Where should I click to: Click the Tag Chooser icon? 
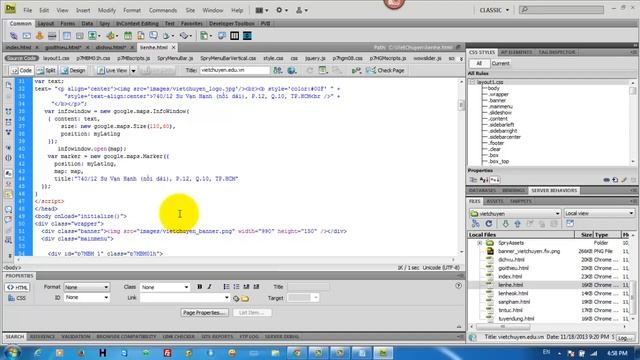point(222,36)
